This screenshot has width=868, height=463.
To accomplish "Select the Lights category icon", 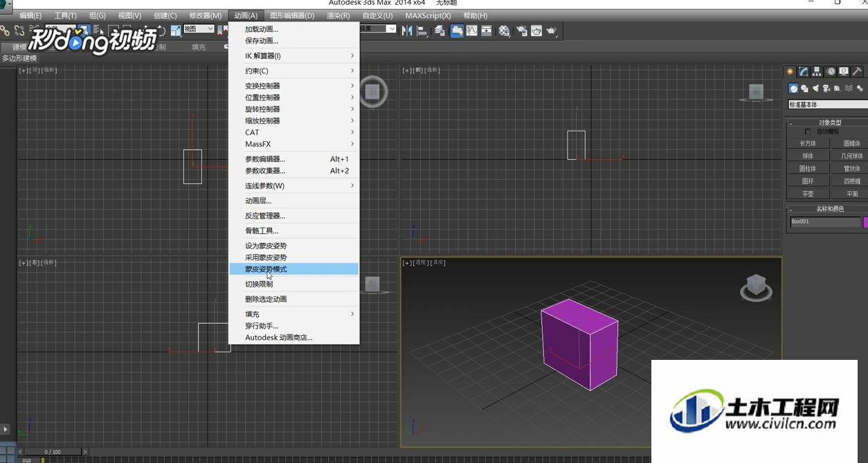I will (x=815, y=89).
